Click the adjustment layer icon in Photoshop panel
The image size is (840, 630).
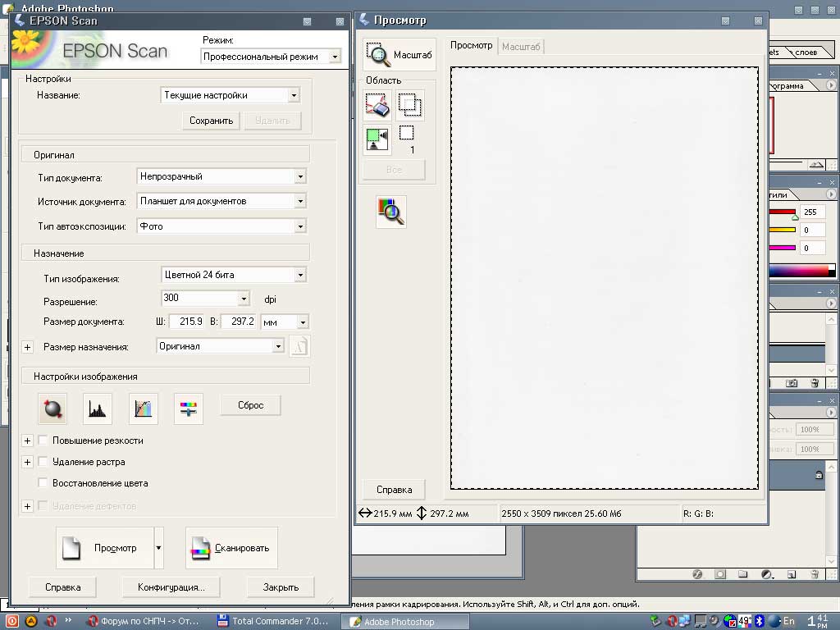click(767, 574)
